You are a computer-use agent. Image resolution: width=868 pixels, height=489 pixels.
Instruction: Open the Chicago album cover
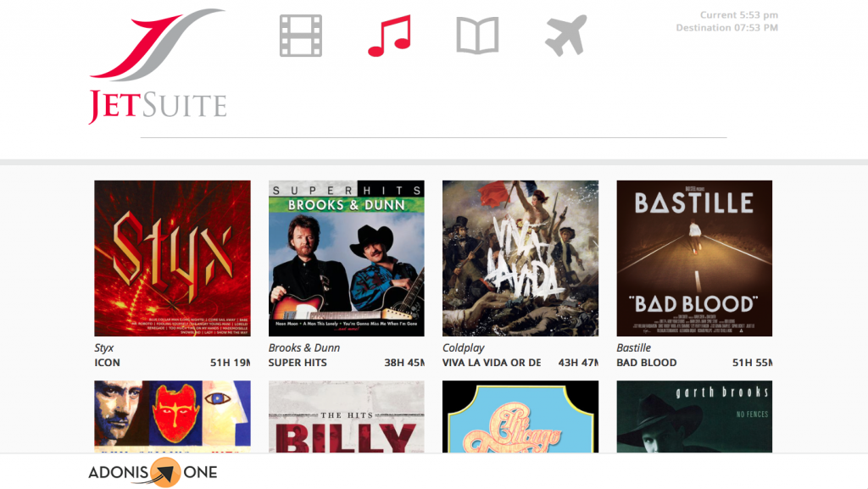tap(520, 416)
